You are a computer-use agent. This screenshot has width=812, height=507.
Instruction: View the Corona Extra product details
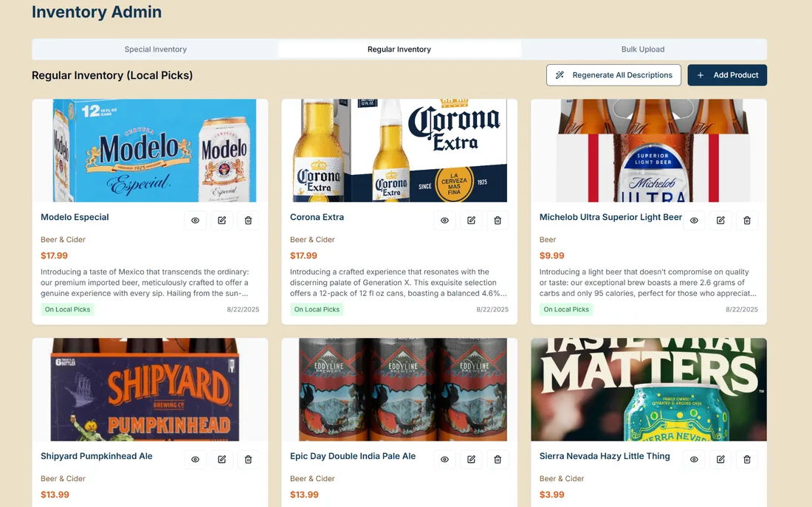point(444,221)
